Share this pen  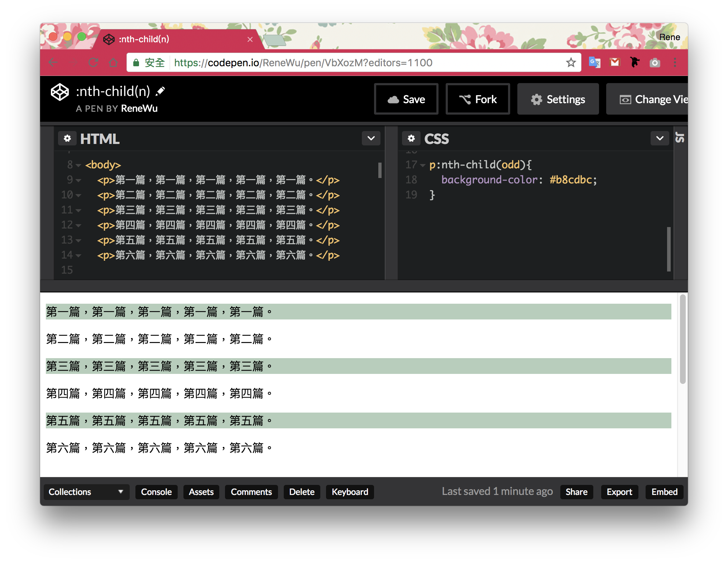click(x=576, y=492)
